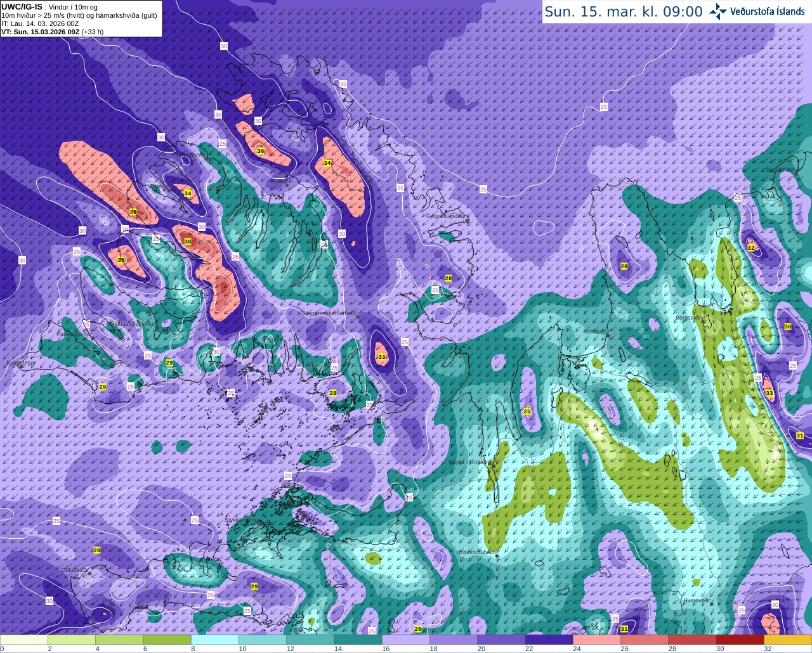Image resolution: width=812 pixels, height=653 pixels.
Task: Select the yellow 28 label above Gufuskálar
Action: [97, 550]
